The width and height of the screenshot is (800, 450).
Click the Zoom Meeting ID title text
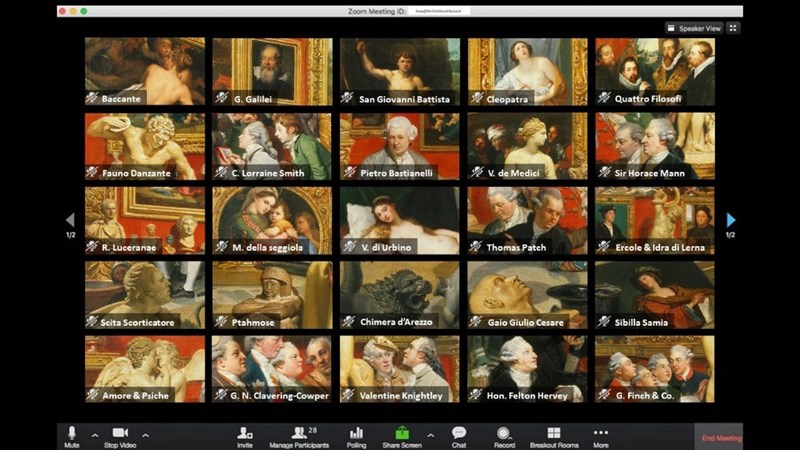tap(377, 11)
